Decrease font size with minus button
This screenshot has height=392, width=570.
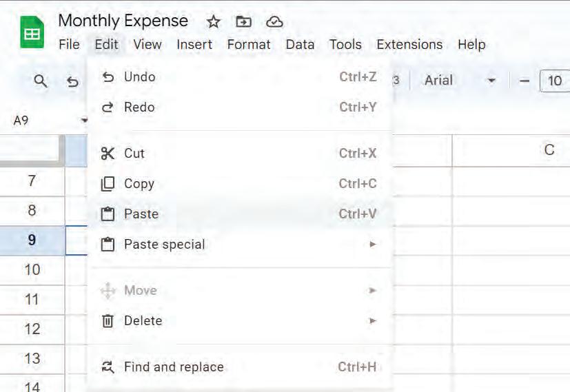[525, 81]
